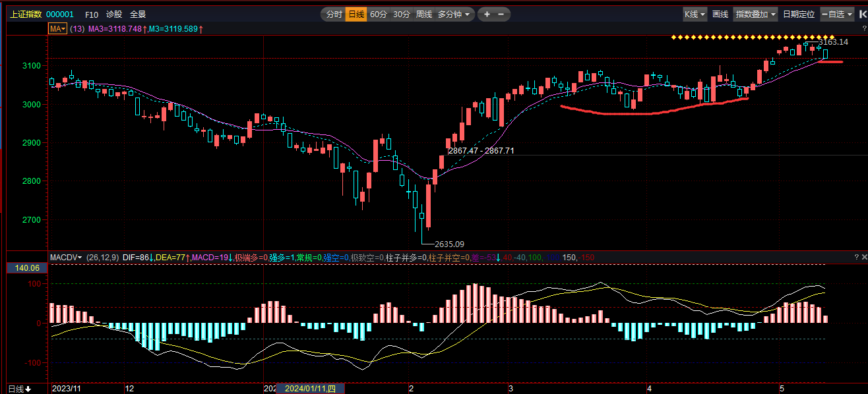The width and height of the screenshot is (868, 394).
Task: Open F10 company info
Action: pyautogui.click(x=92, y=14)
